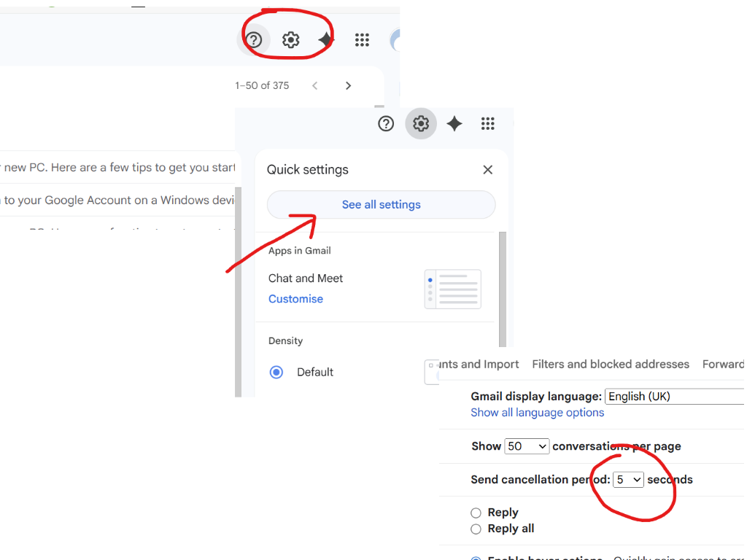This screenshot has width=747, height=560.
Task: Open the Google apps grid icon
Action: [362, 40]
